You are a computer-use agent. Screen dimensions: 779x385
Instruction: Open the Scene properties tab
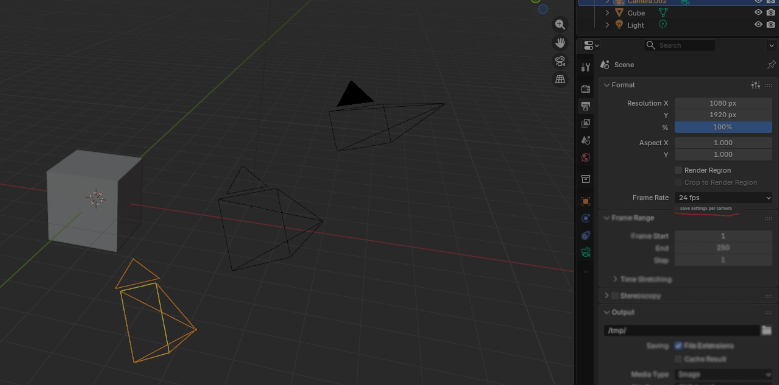[586, 140]
